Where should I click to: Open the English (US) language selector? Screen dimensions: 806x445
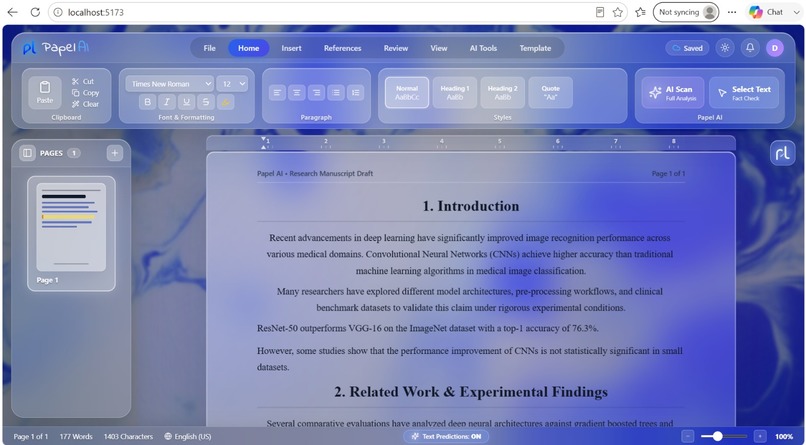tap(188, 436)
